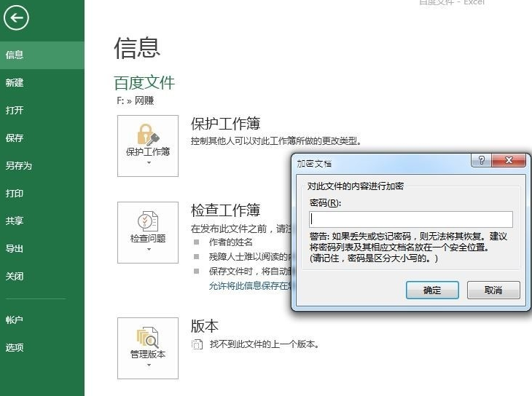Select 另存为 in the sidebar
Screen dimensions: 532x396
(x=42, y=166)
